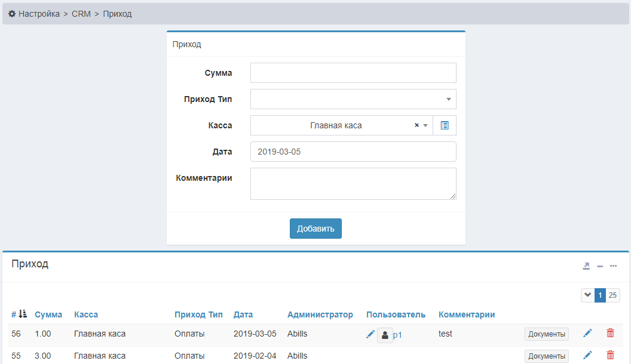Image resolution: width=631 pixels, height=364 pixels.
Task: Expand the pagination chevron dropdown
Action: click(x=587, y=295)
